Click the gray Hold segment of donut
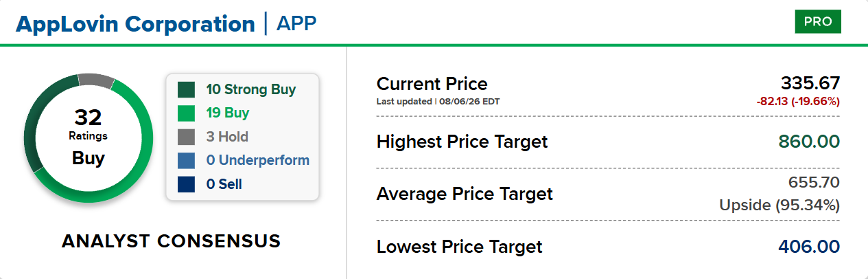 (x=96, y=80)
